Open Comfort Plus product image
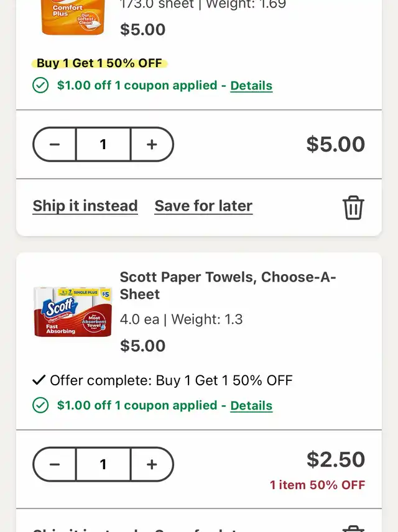398x532 pixels. (73, 17)
